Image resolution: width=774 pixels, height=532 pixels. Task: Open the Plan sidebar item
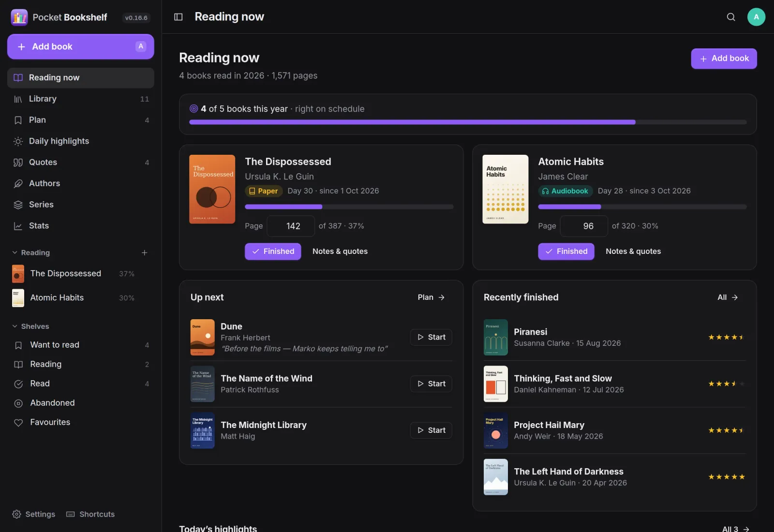pyautogui.click(x=81, y=120)
